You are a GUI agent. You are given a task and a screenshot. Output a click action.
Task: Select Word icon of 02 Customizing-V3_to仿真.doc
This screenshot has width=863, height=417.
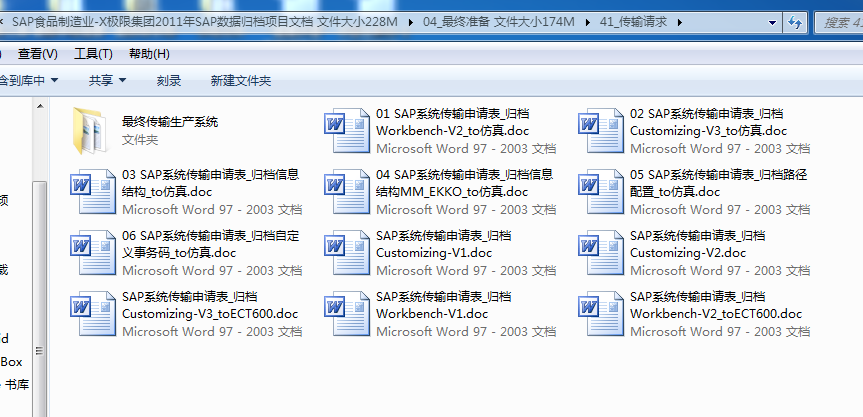click(x=601, y=130)
